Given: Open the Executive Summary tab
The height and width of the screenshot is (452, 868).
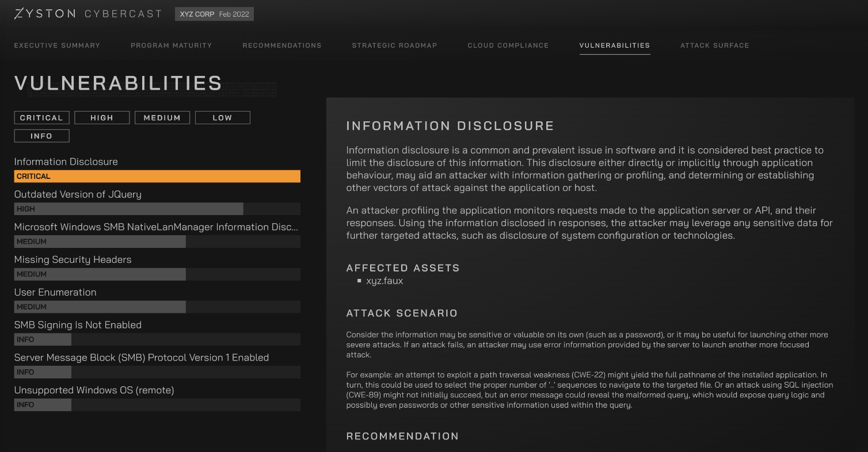Looking at the screenshot, I should coord(57,45).
